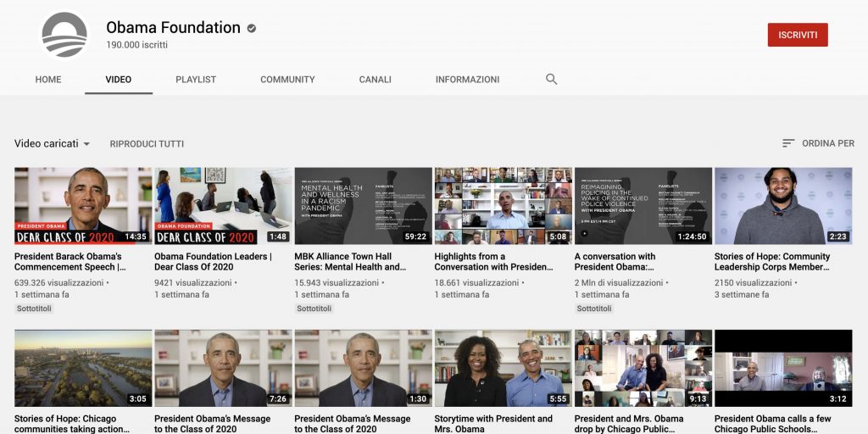The height and width of the screenshot is (434, 868).
Task: Click Sottotitoli badge under Commencement Speech video
Action: 34,309
